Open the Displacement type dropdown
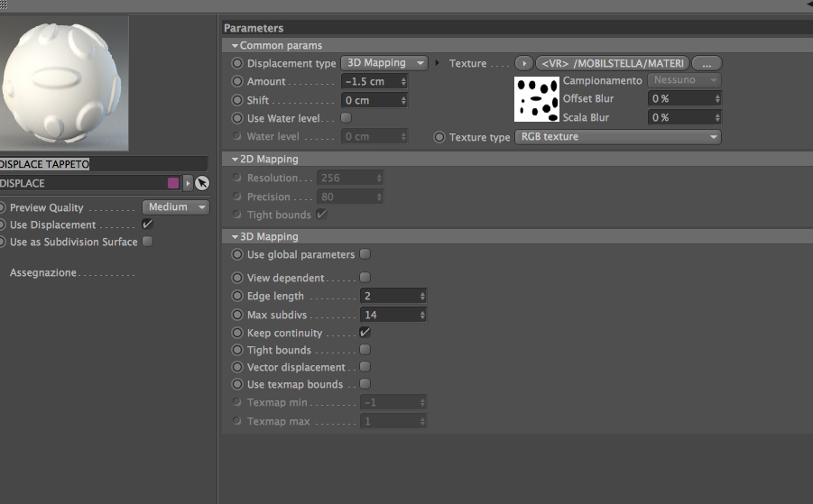The height and width of the screenshot is (504, 813). [385, 63]
